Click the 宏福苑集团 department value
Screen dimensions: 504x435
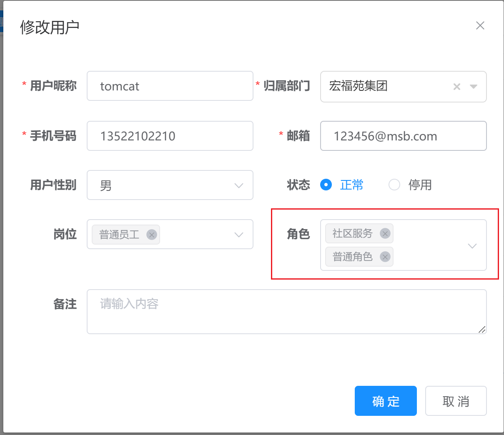[x=359, y=86]
